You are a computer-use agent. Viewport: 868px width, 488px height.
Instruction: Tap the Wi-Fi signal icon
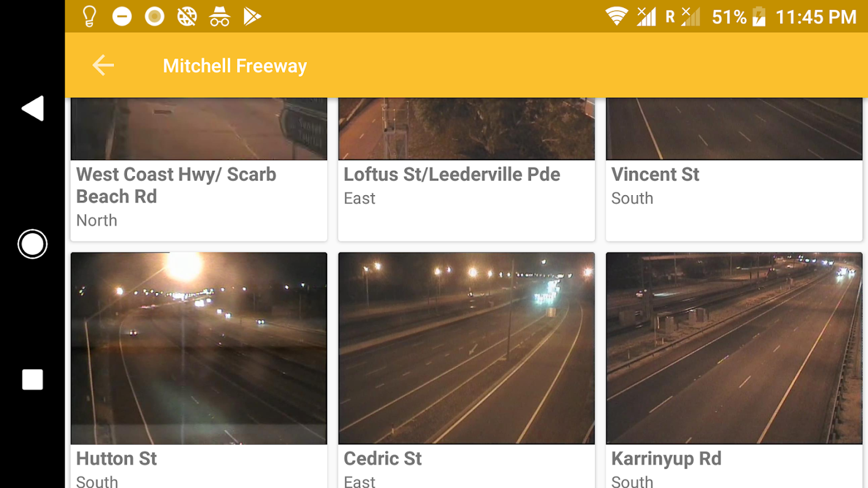617,16
